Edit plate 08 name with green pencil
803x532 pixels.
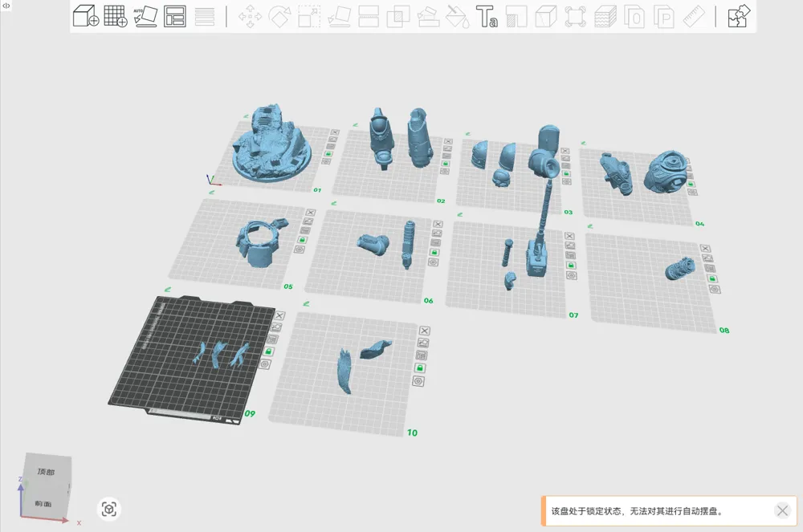(x=590, y=225)
